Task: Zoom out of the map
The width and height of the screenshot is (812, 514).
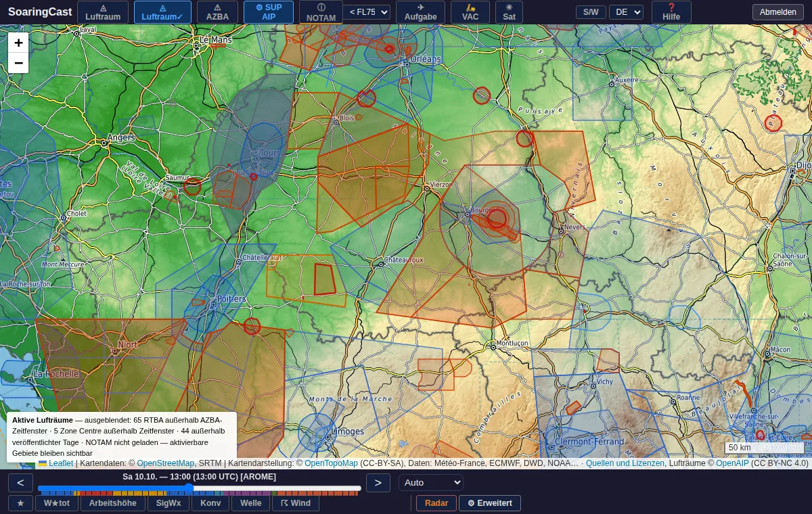Action: pyautogui.click(x=18, y=63)
